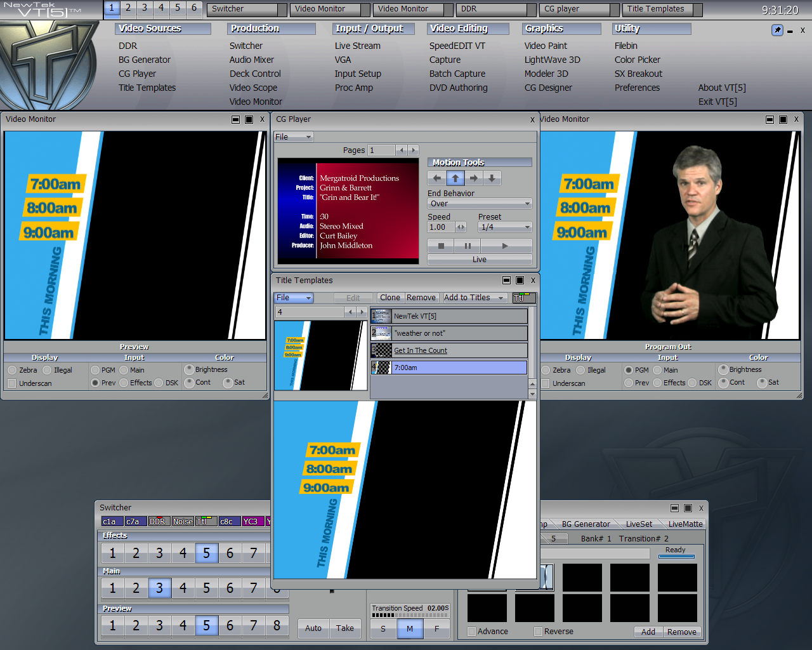Open Live Stream from Input / Output menu
This screenshot has width=812, height=650.
coord(358,46)
